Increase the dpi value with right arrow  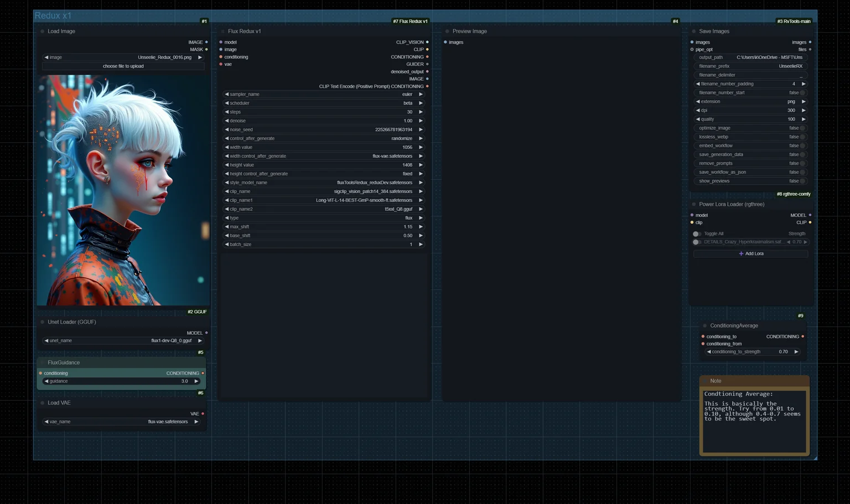[804, 111]
